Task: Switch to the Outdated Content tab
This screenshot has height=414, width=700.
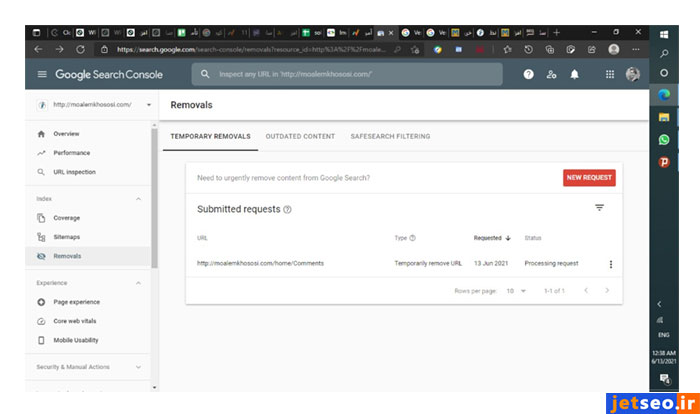Action: point(300,136)
